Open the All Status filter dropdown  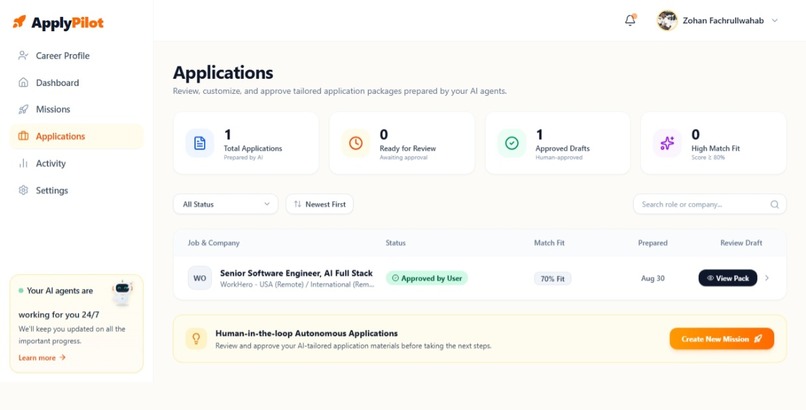[x=226, y=204]
